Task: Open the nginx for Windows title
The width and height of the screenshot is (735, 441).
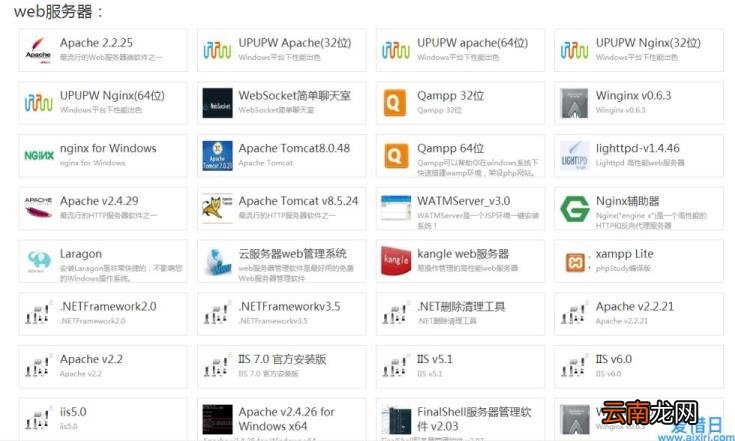Action: (108, 148)
